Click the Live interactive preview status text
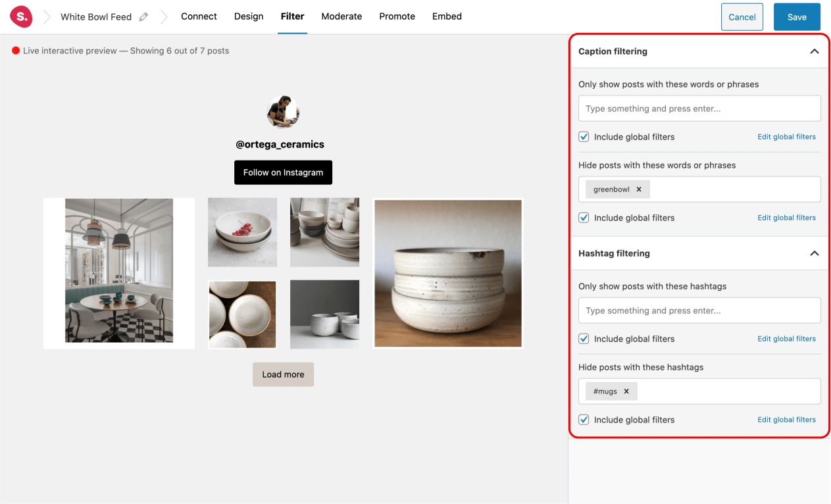 tap(126, 51)
